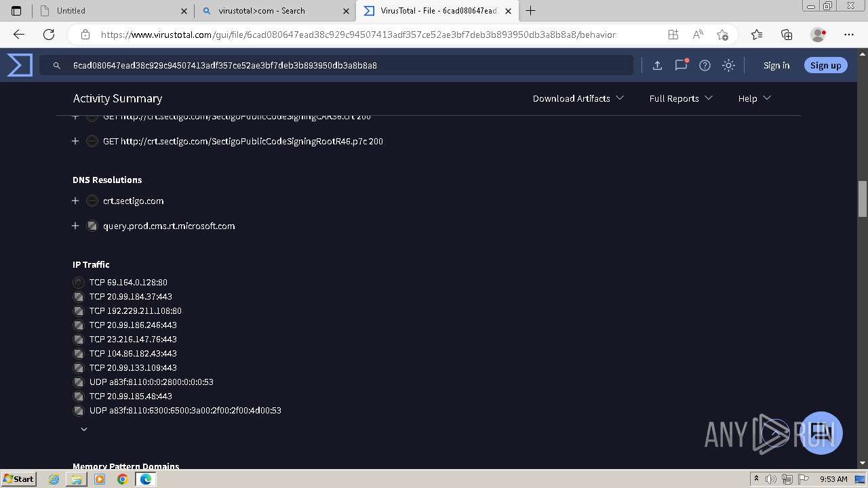Close the virustotal>com - Search tab

(347, 11)
